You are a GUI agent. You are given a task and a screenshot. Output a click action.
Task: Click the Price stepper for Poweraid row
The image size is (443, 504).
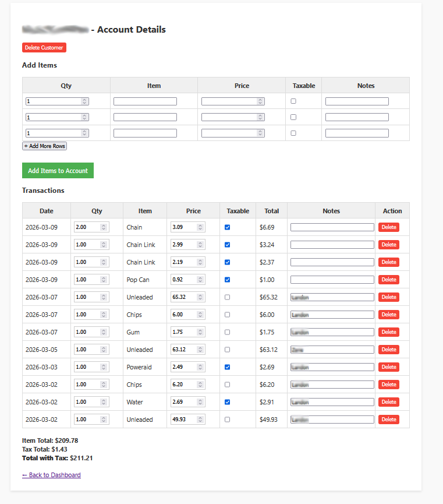coord(200,367)
